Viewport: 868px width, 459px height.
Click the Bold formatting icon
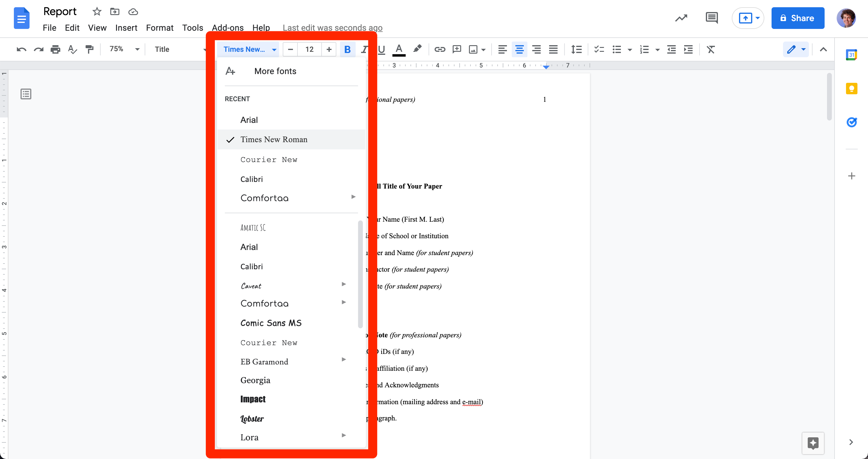(x=347, y=49)
